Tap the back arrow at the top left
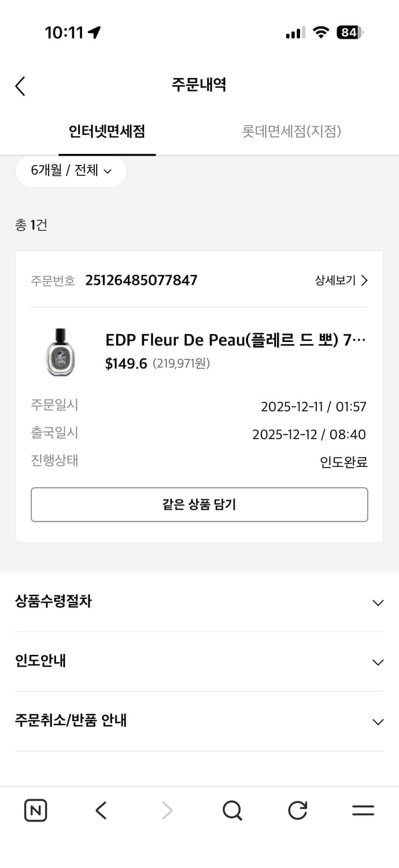Screen dimensions: 399x868 tap(20, 86)
